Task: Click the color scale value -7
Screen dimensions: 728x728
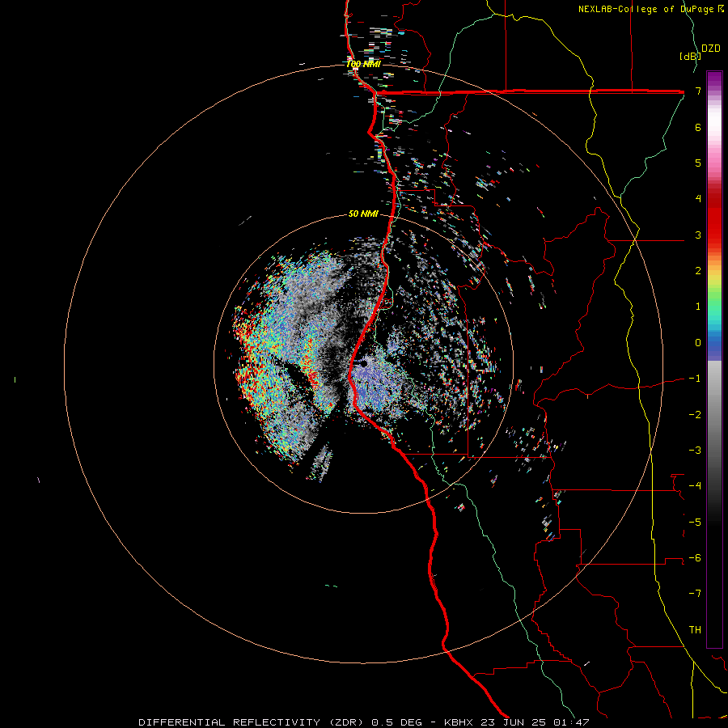Action: pyautogui.click(x=695, y=594)
